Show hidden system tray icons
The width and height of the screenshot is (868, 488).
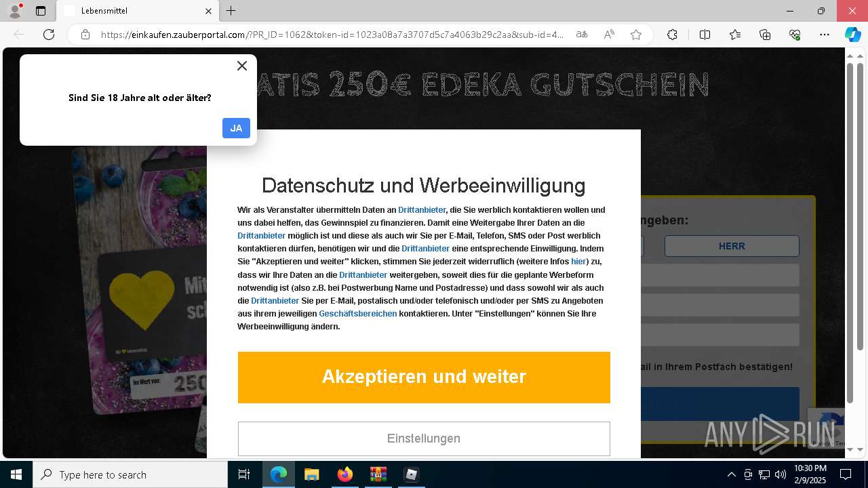click(731, 474)
